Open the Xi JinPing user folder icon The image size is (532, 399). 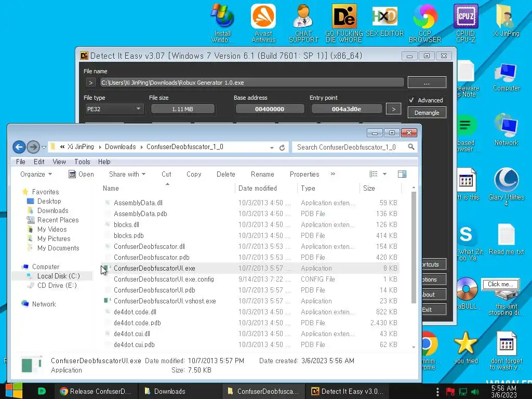506,20
